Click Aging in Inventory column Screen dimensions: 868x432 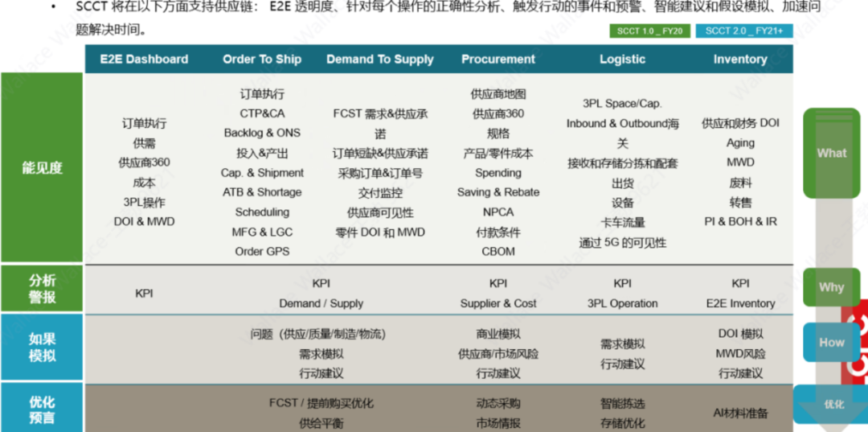740,143
